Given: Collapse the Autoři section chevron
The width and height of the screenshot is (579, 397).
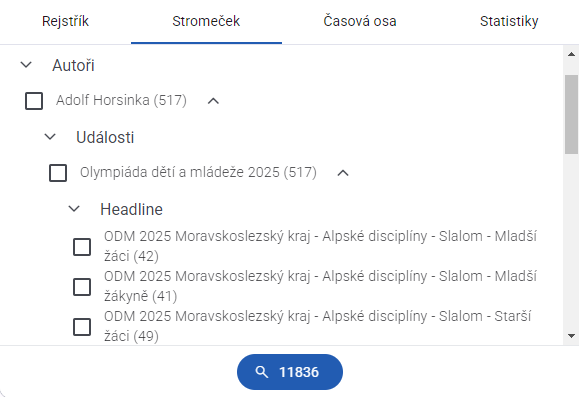Looking at the screenshot, I should coord(26,65).
